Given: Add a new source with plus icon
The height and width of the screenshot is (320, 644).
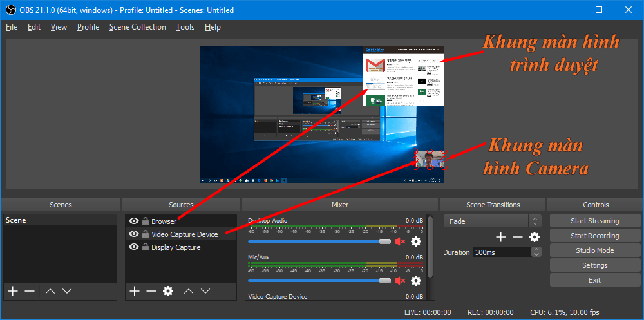Looking at the screenshot, I should pyautogui.click(x=134, y=291).
